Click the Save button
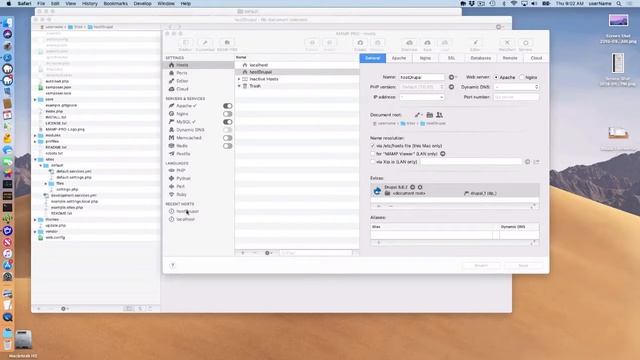640x360 pixels. 523,266
